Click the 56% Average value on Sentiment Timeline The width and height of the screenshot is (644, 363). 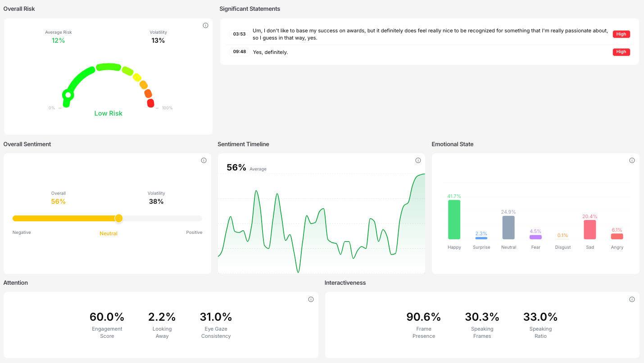tap(236, 168)
